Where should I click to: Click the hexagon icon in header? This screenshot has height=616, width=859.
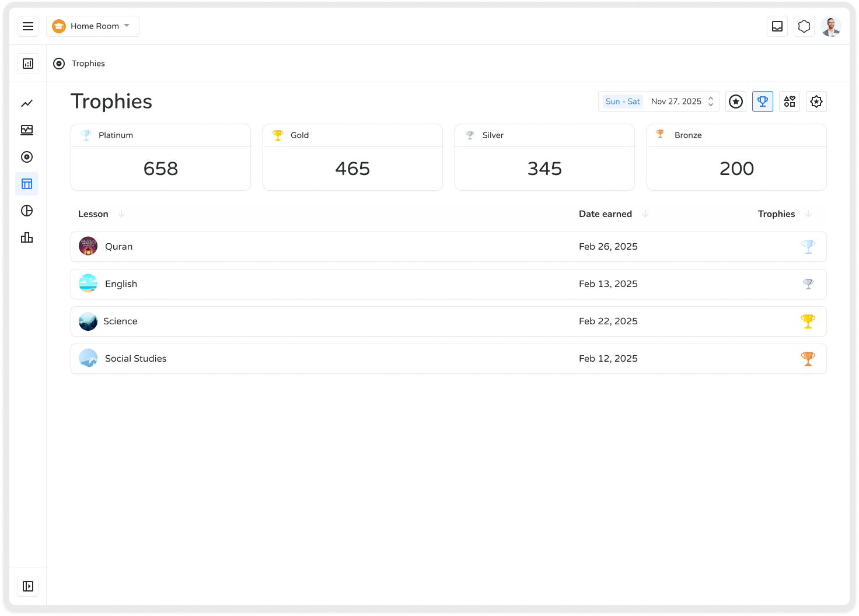(804, 26)
